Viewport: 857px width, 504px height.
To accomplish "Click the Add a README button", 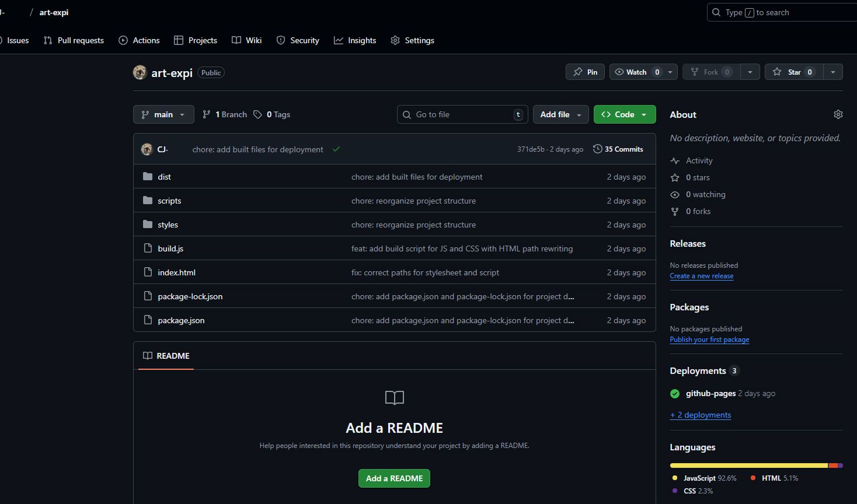I will click(394, 478).
